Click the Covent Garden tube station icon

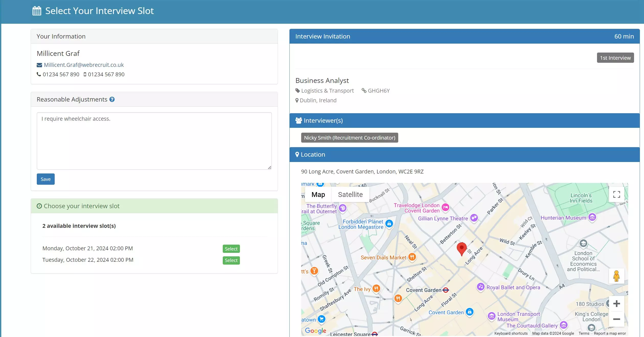pyautogui.click(x=446, y=290)
